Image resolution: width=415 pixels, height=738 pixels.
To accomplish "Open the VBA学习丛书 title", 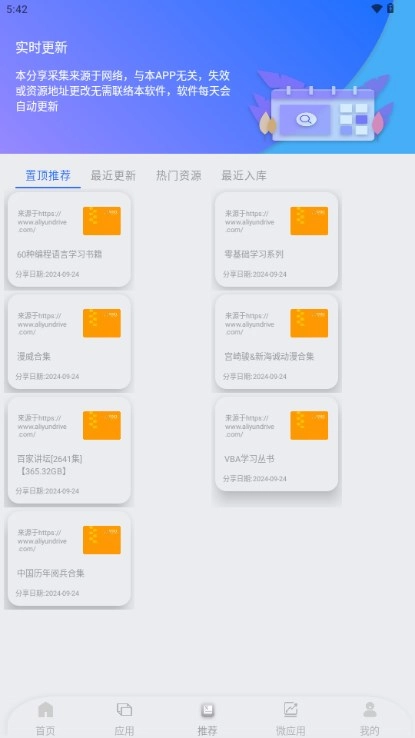I will (249, 459).
